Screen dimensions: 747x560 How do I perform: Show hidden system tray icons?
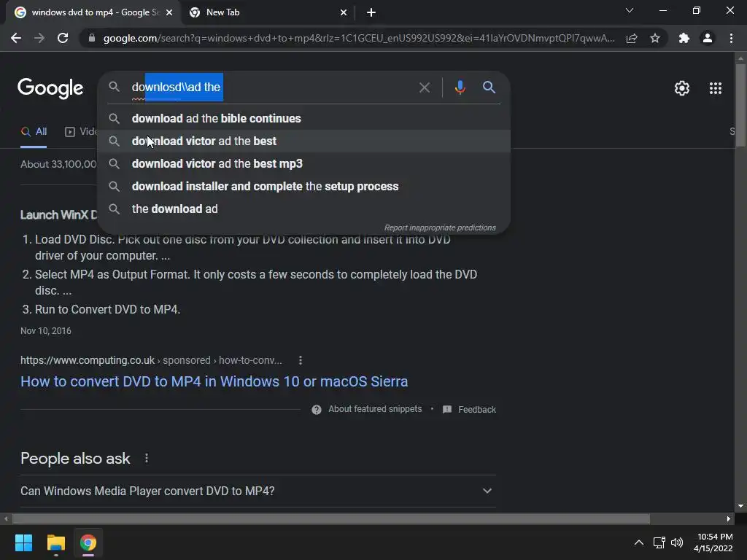pyautogui.click(x=639, y=542)
